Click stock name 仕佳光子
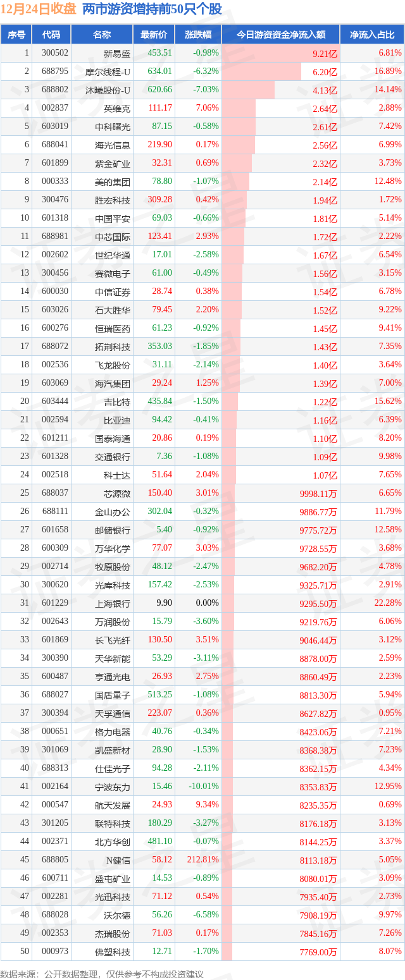Image resolution: width=405 pixels, height=980 pixels. tap(113, 768)
